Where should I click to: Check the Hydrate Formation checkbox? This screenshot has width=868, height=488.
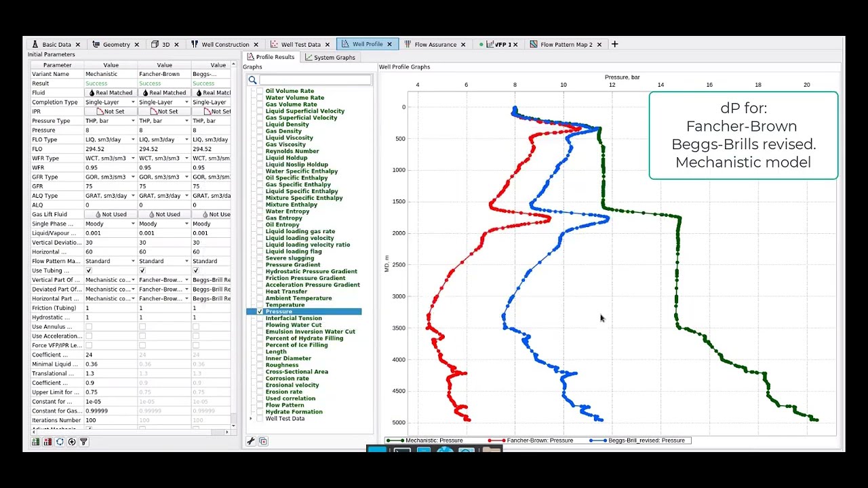tap(260, 412)
